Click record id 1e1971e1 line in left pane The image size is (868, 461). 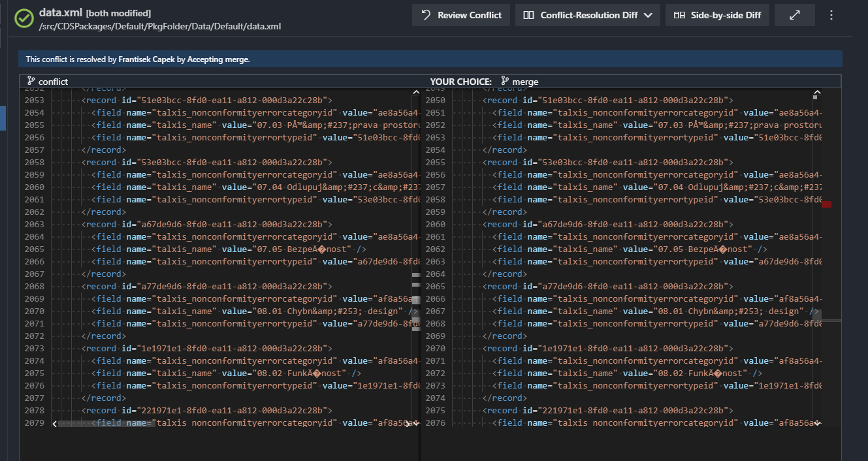click(x=207, y=349)
